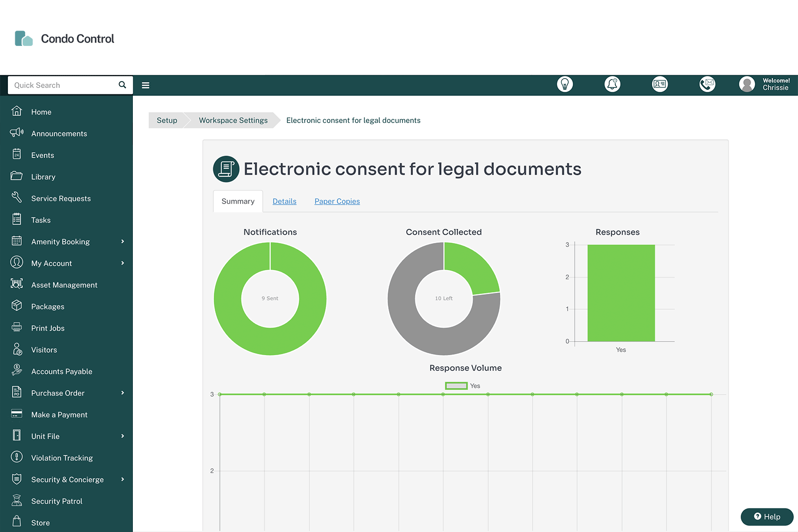This screenshot has height=532, width=798.
Task: Click the Service Requests wrench icon
Action: point(17,198)
